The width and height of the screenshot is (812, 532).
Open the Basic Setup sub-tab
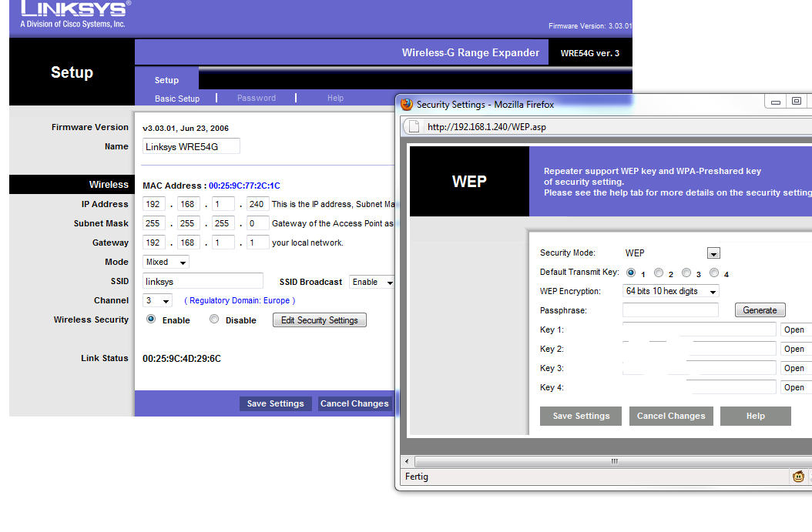coord(177,99)
